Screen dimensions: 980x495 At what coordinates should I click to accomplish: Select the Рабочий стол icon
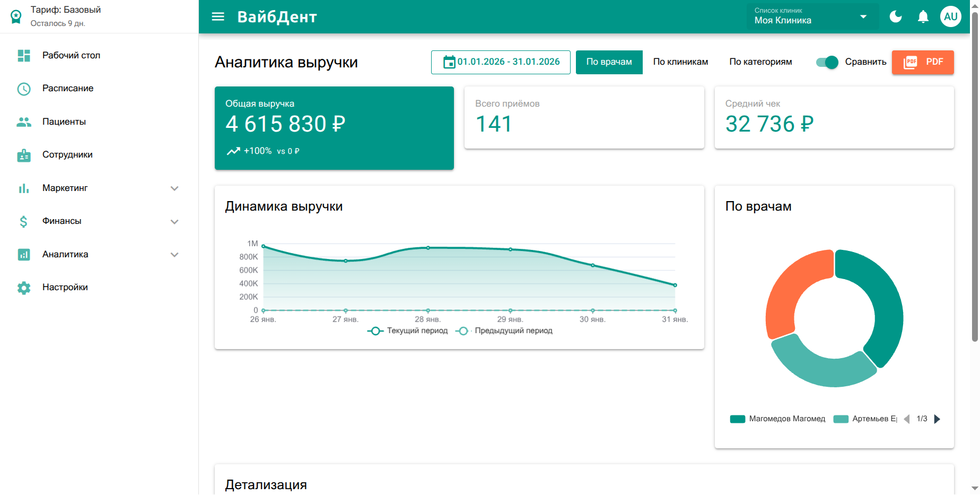[x=23, y=55]
